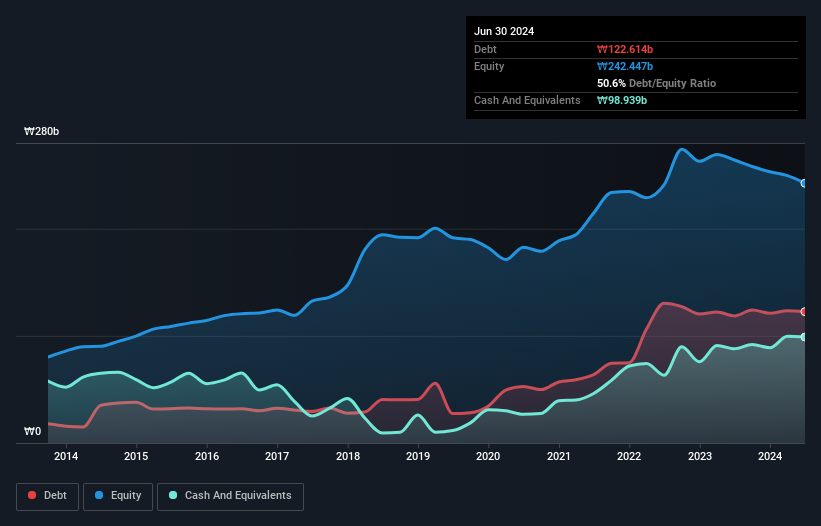
Task: Click the ₩98.939b cash value
Action: coord(622,100)
